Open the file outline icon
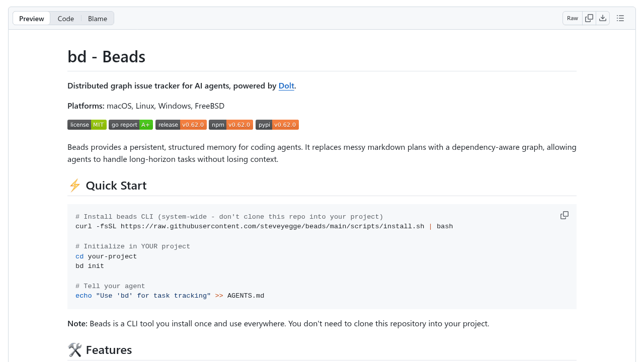 [620, 18]
